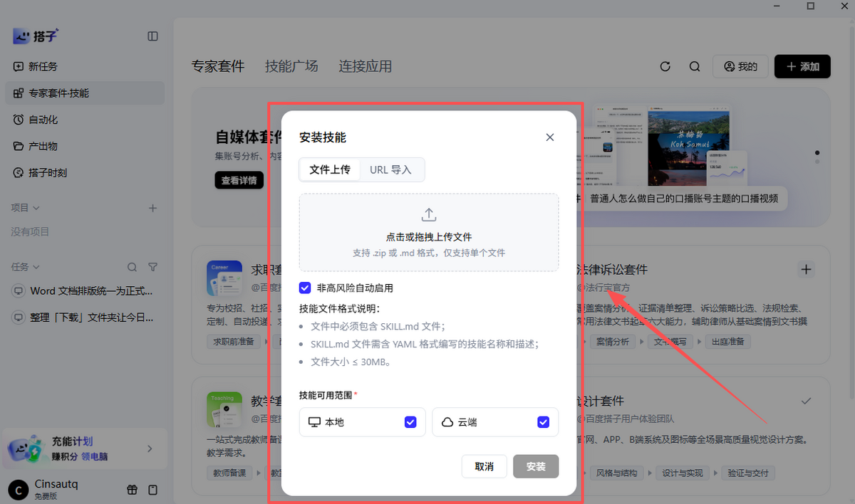Click the 领电脑 link
The image size is (855, 504).
(x=95, y=456)
